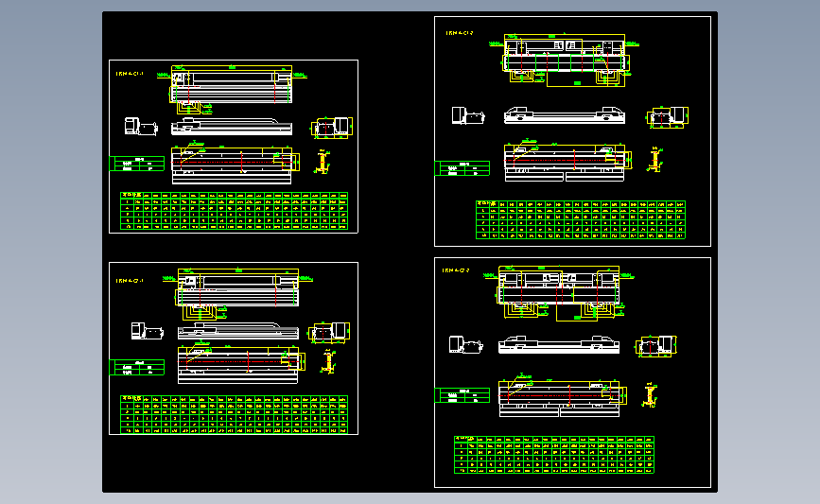The image size is (820, 504).
Task: Select the yellow title label in upper-left sheet
Action: [x=130, y=74]
